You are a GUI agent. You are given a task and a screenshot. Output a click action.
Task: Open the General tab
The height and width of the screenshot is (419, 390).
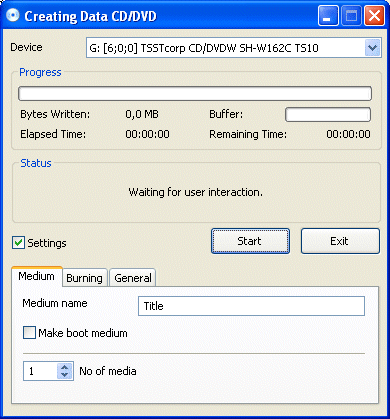click(133, 278)
